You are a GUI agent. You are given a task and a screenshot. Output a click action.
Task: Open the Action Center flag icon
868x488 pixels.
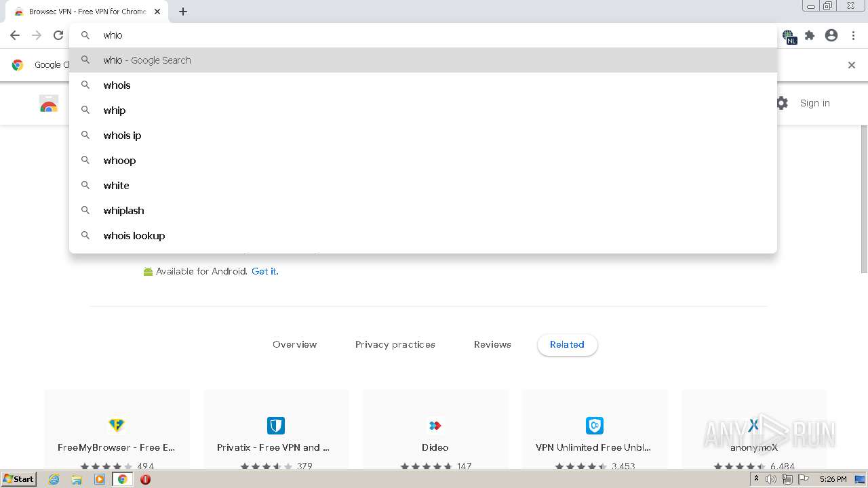[x=804, y=479]
